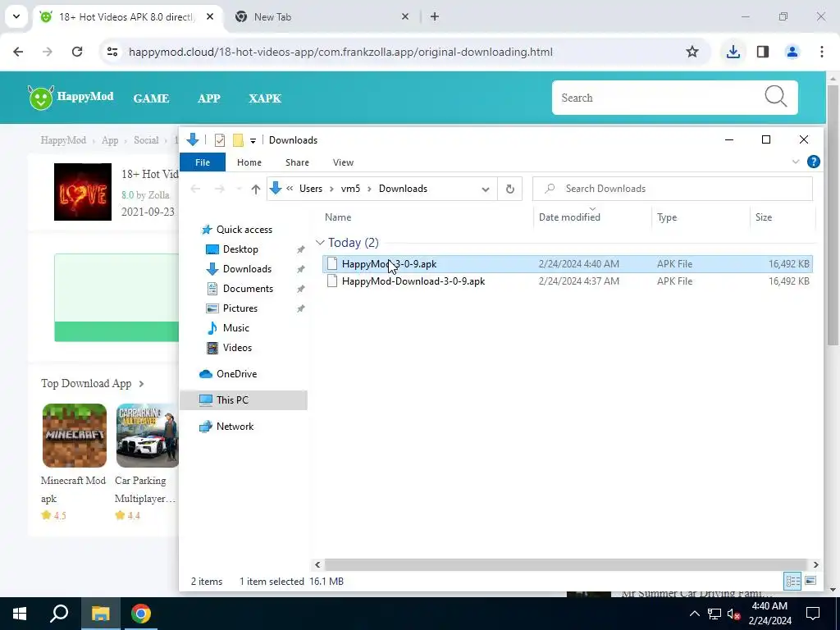Image resolution: width=840 pixels, height=630 pixels.
Task: Open the Chrome profile avatar
Action: [792, 52]
